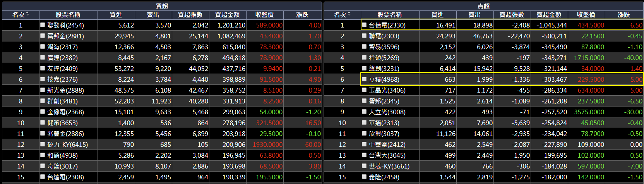Click price change -40.00
The height and width of the screenshot is (184, 644).
pos(633,58)
